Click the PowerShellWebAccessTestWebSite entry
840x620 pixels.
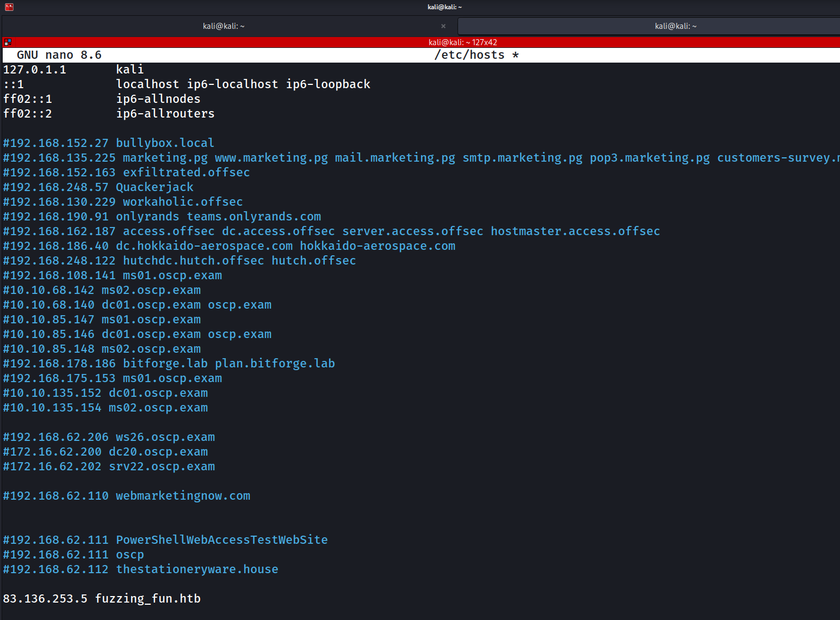[x=221, y=540]
